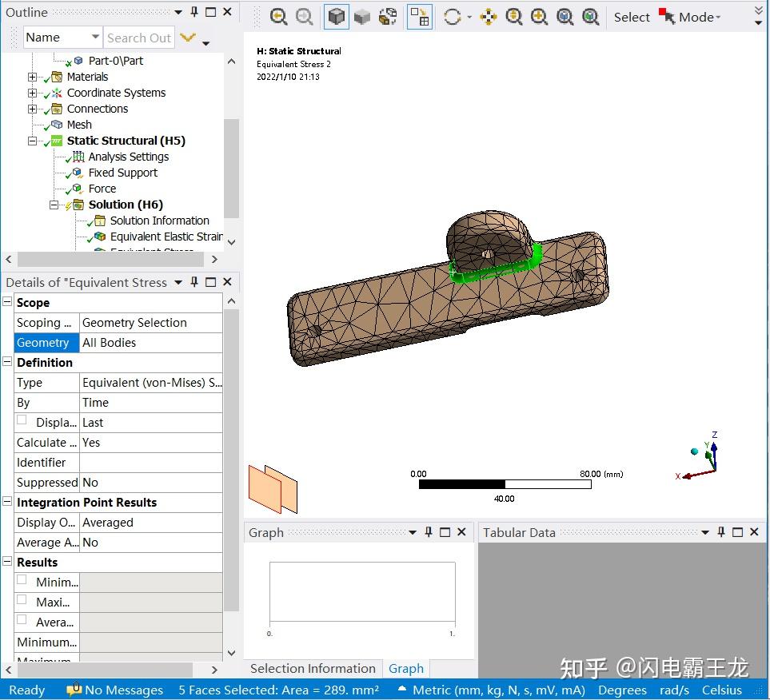
Task: Select the Fixed Support item
Action: [x=123, y=173]
